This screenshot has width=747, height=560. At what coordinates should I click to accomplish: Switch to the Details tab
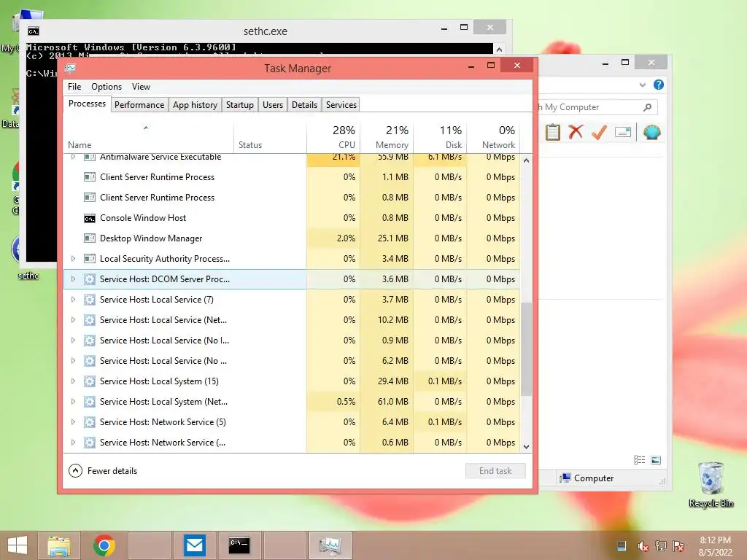click(304, 105)
